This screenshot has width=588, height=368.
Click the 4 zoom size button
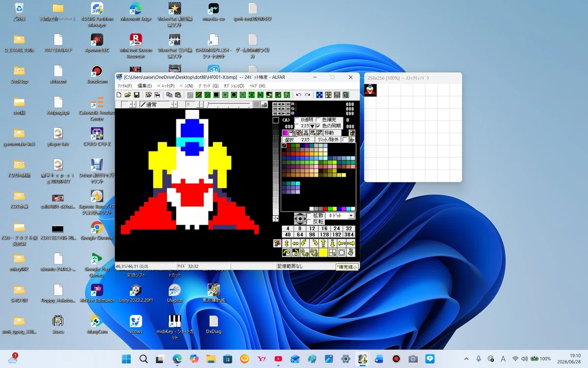click(288, 228)
